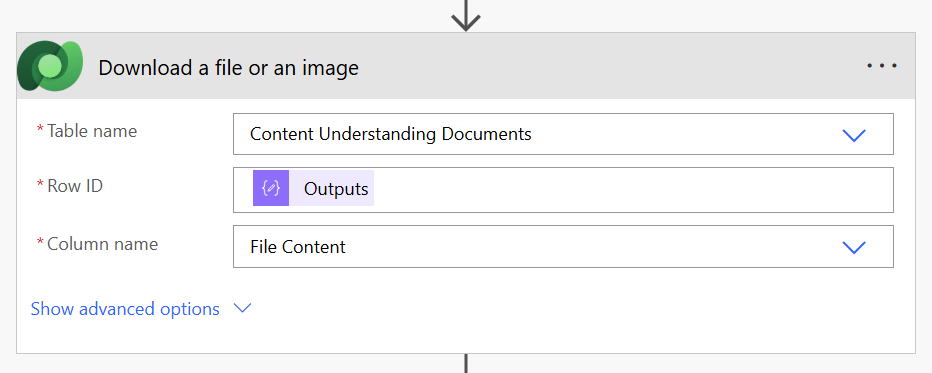Show advanced options for this action
932x373 pixels.
click(x=125, y=309)
